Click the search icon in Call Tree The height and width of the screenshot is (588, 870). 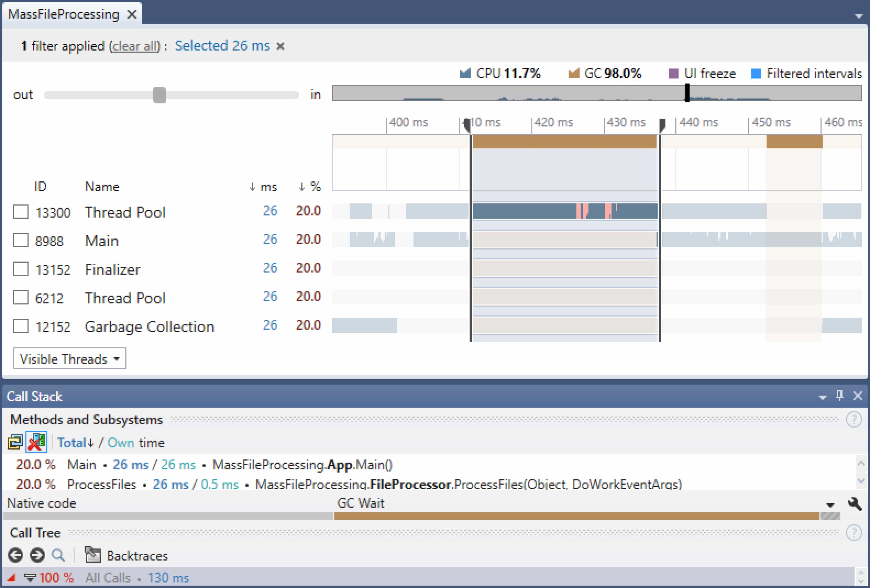coord(58,555)
